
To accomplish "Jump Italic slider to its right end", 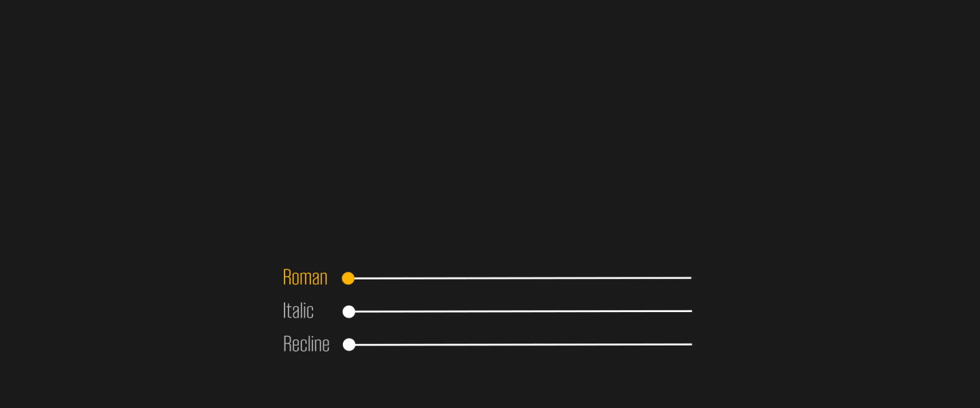I will (x=691, y=311).
